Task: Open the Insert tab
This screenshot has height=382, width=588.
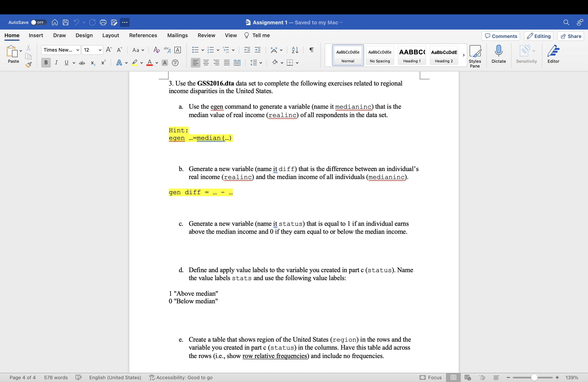Action: coord(36,35)
